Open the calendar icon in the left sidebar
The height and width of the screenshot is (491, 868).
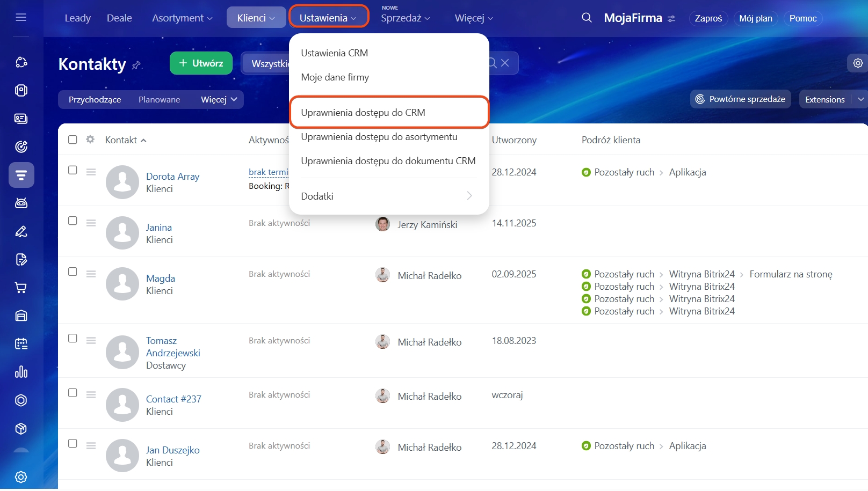click(21, 344)
